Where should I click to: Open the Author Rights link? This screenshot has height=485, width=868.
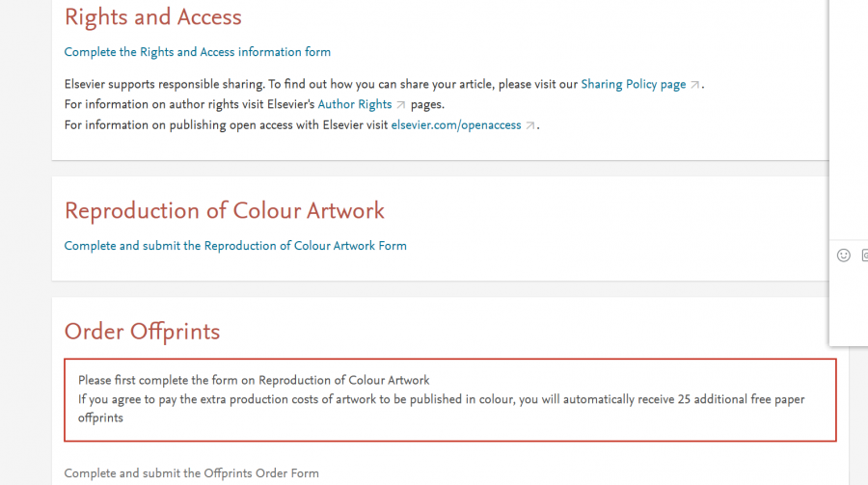[355, 105]
